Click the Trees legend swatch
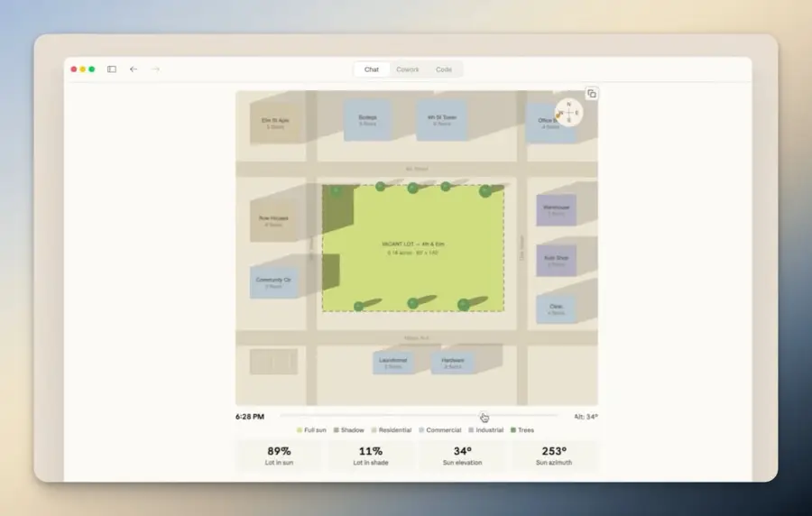 tap(513, 430)
